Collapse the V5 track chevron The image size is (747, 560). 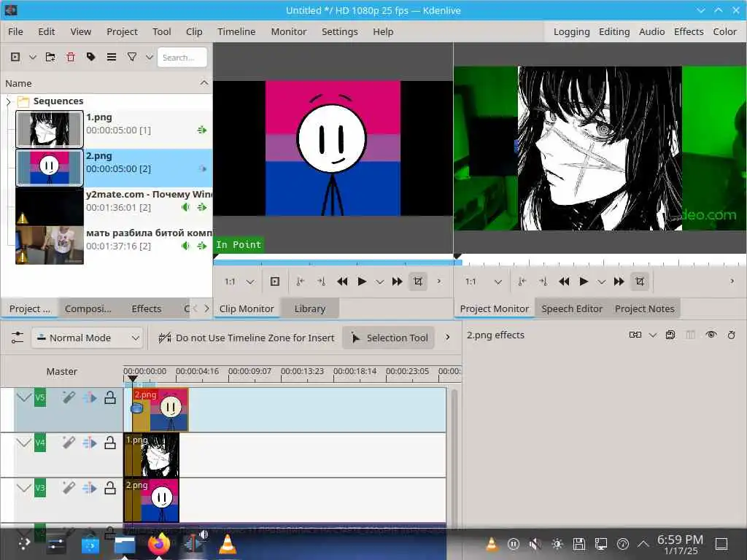pos(24,397)
